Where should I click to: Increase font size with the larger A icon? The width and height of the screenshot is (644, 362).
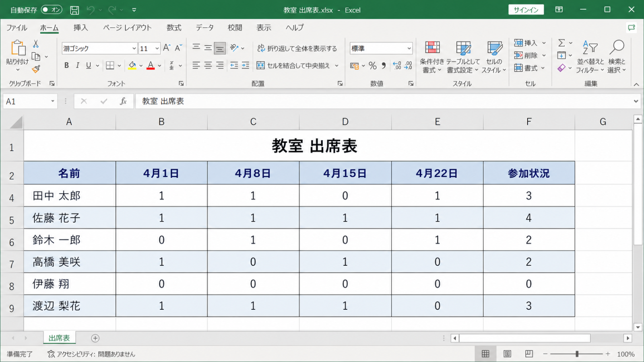tap(167, 48)
